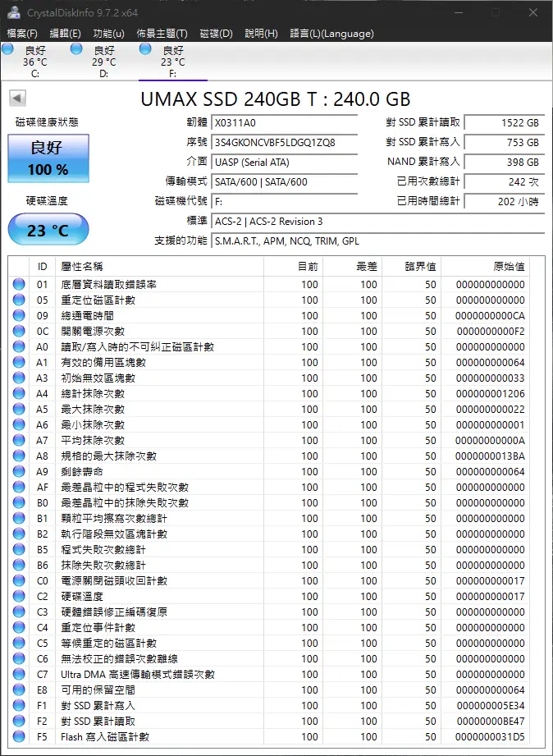Click the 序號 serial number field
Viewport: 553px width, 756px height.
coord(285,142)
